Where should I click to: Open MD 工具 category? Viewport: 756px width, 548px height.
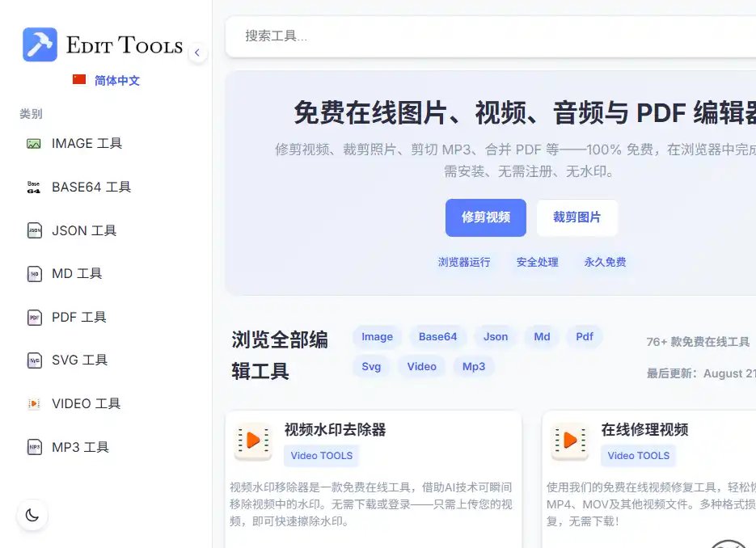pos(77,274)
